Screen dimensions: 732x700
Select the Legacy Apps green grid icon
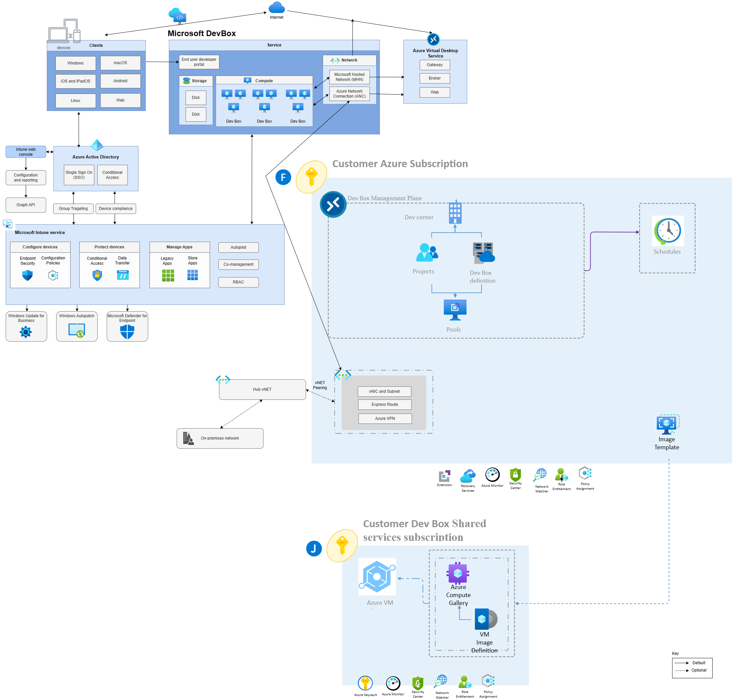pyautogui.click(x=168, y=275)
